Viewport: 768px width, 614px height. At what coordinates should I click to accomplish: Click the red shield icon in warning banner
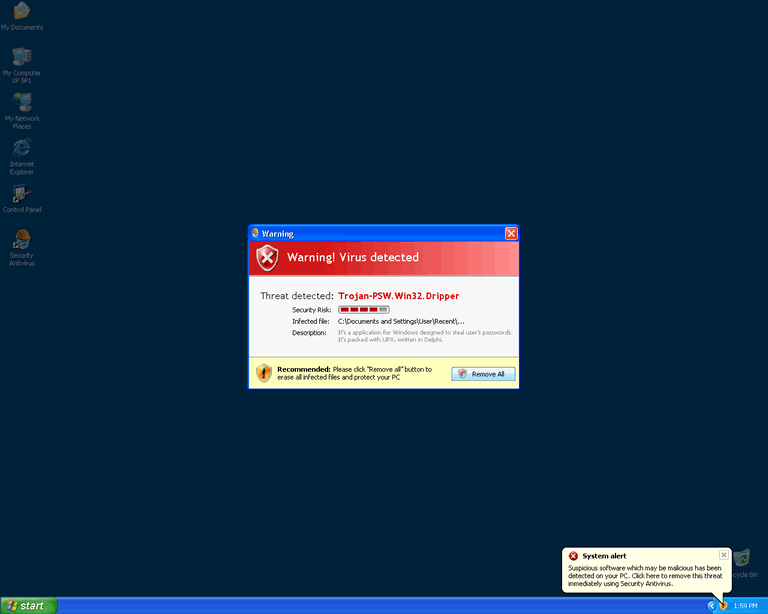pos(267,258)
